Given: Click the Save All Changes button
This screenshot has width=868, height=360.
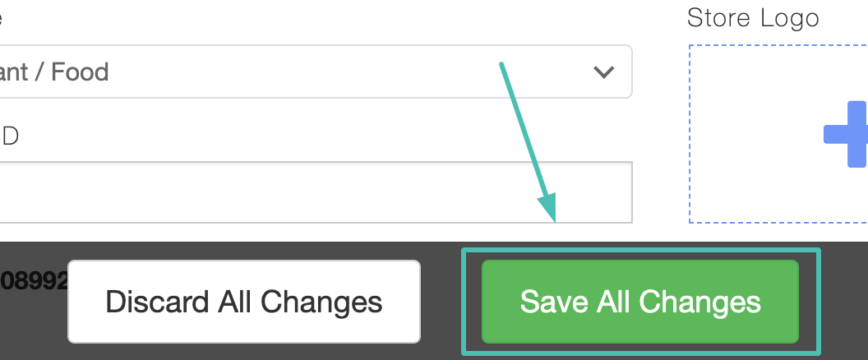Looking at the screenshot, I should click(639, 302).
